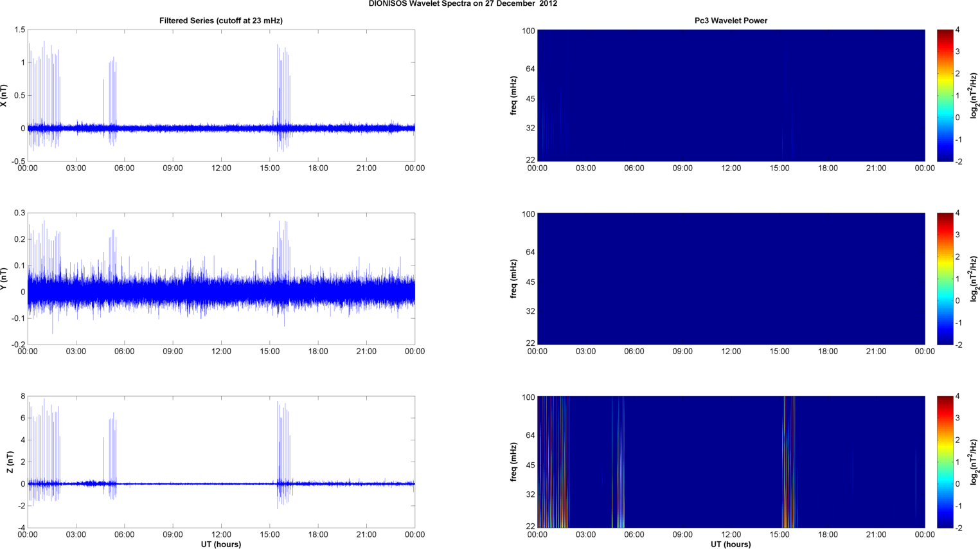Click the '09:00' tick under the top spectrogram
Viewport: 980px width, 549px height.
click(682, 168)
